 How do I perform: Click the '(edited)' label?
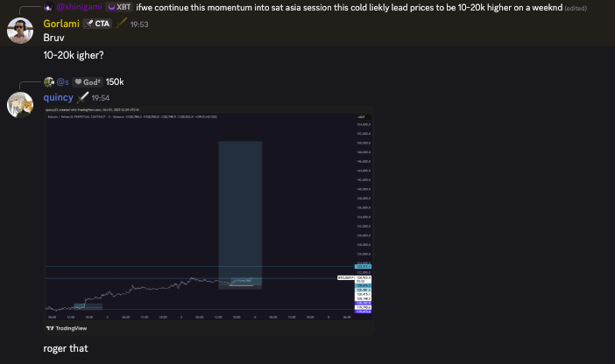pos(576,8)
